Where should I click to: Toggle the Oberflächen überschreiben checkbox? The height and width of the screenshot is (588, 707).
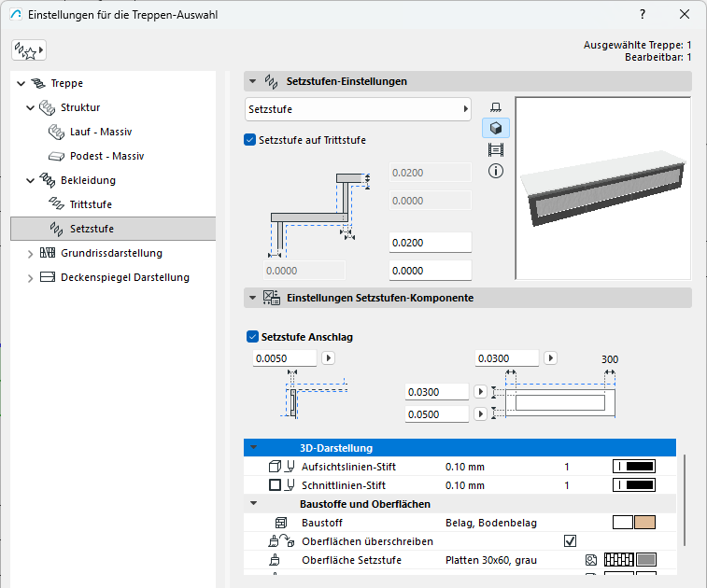pyautogui.click(x=570, y=541)
